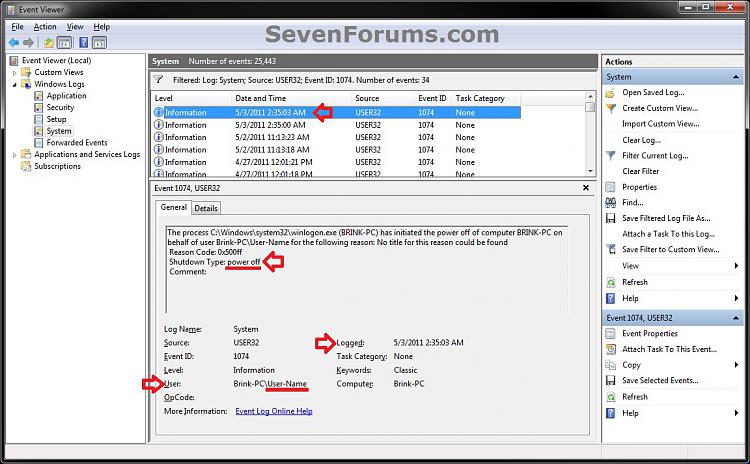
Task: Click the event list scrollbar down arrow
Action: 590,171
